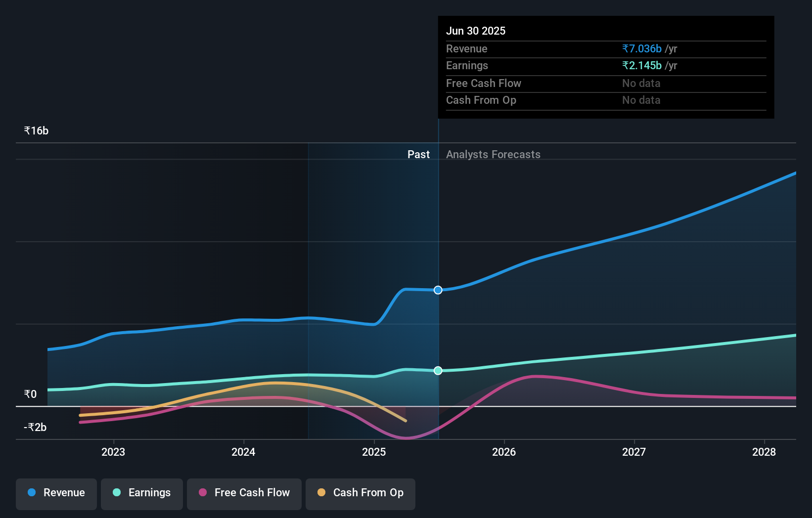The height and width of the screenshot is (518, 812).
Task: Toggle the Earnings series visibility
Action: tap(141, 493)
